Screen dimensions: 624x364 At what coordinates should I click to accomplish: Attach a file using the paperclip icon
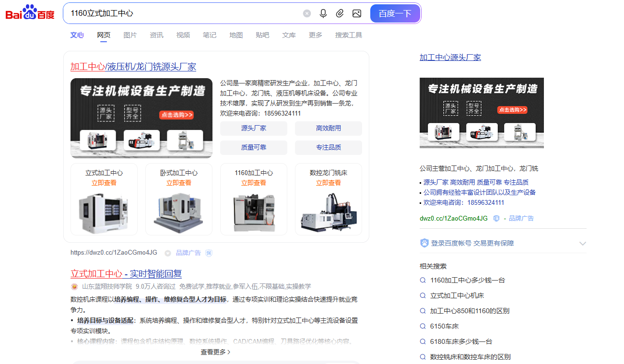340,13
